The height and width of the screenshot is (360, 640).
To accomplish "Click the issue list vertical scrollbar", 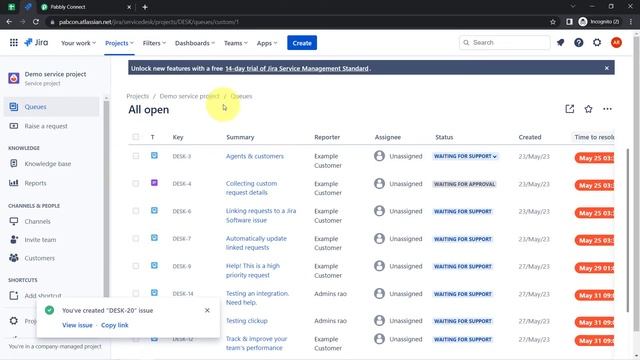I will tap(628, 231).
